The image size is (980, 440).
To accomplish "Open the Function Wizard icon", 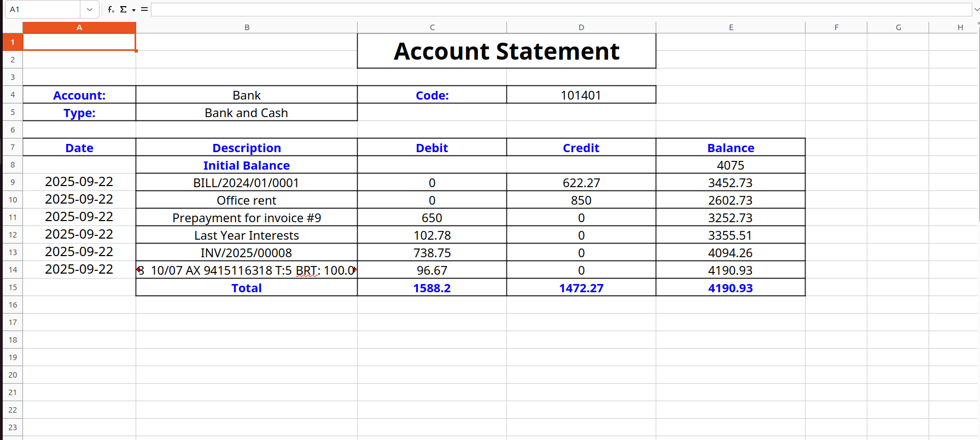I will [x=111, y=9].
